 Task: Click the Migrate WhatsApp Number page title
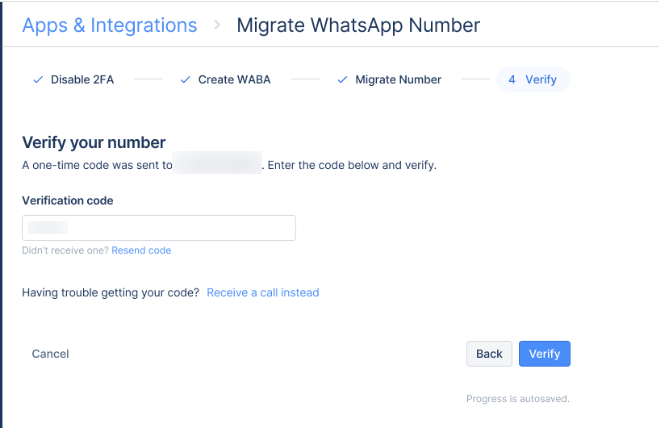tap(358, 25)
